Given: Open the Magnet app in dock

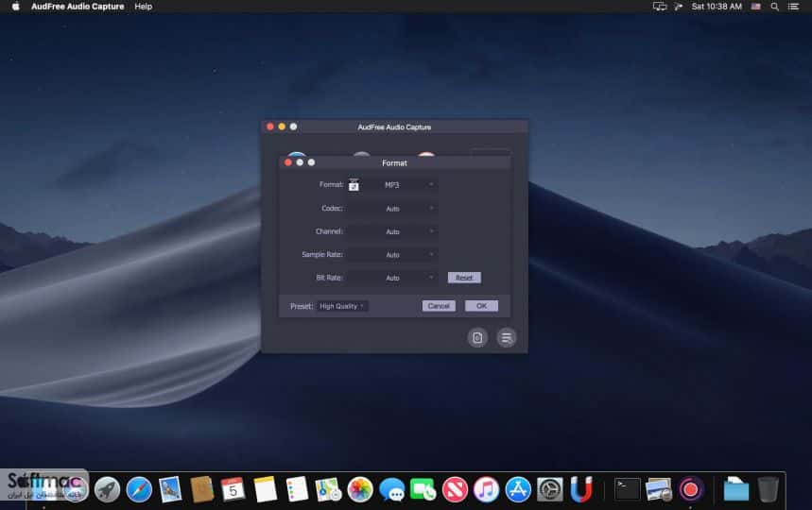Looking at the screenshot, I should [581, 489].
